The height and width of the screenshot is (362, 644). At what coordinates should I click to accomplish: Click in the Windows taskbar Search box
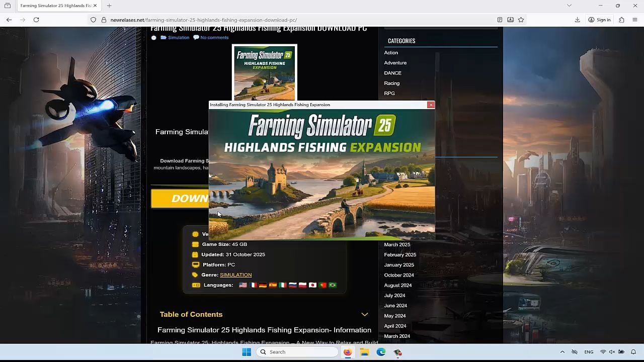click(x=297, y=352)
